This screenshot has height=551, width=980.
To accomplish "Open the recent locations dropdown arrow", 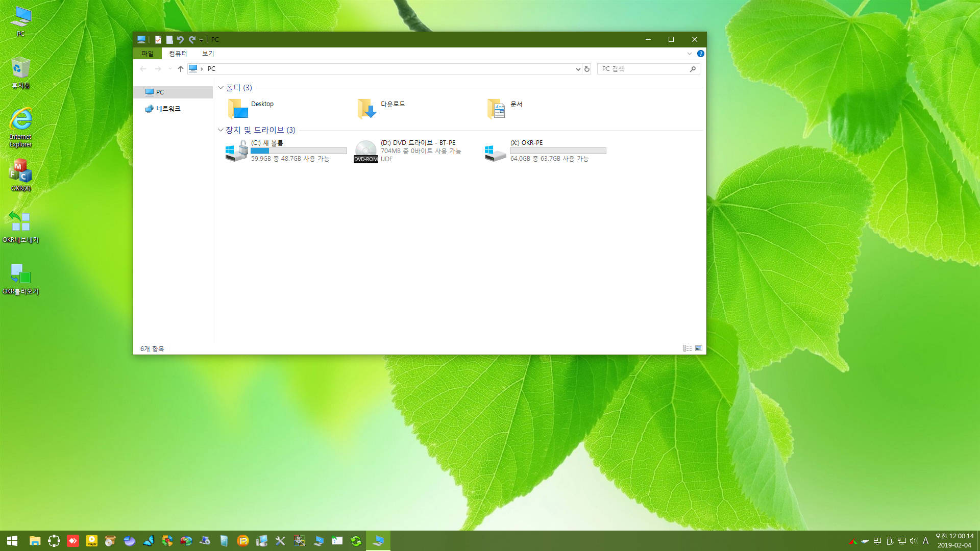I will coord(169,69).
